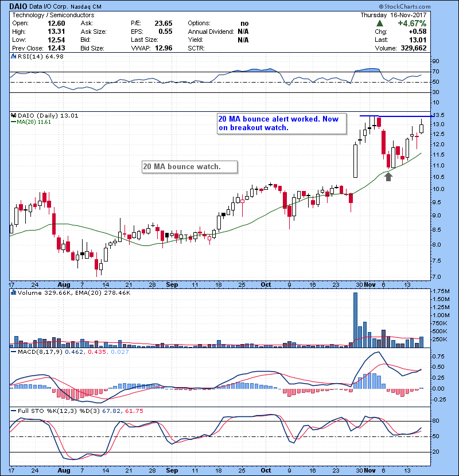
Task: Click the 80 label on the stochastic axis
Action: 435,421
